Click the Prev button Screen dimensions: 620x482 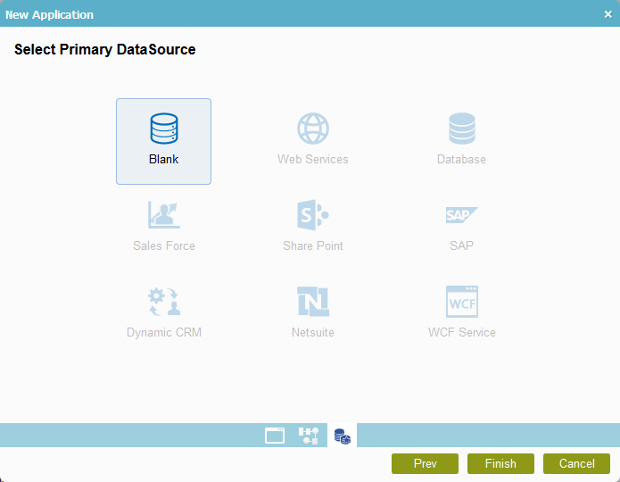click(425, 463)
